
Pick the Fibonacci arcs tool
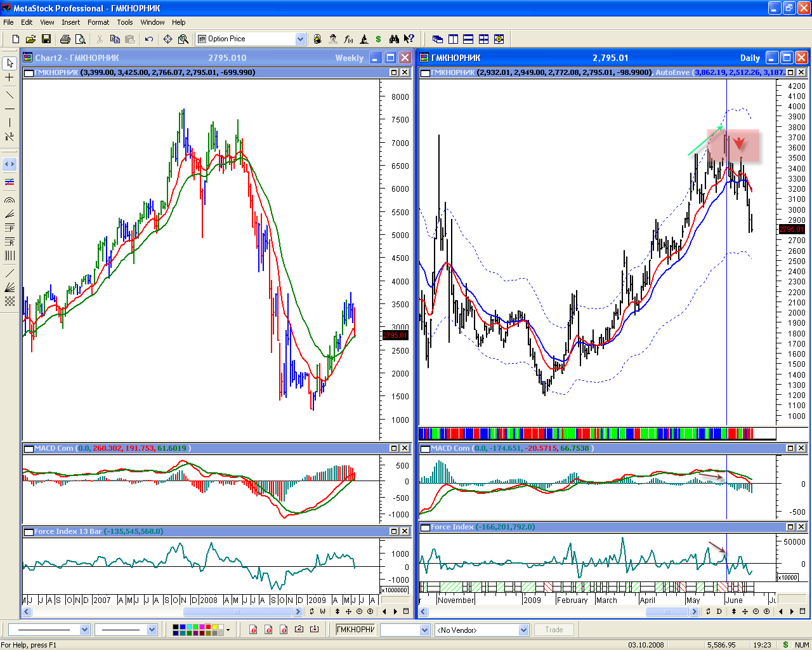pos(10,199)
